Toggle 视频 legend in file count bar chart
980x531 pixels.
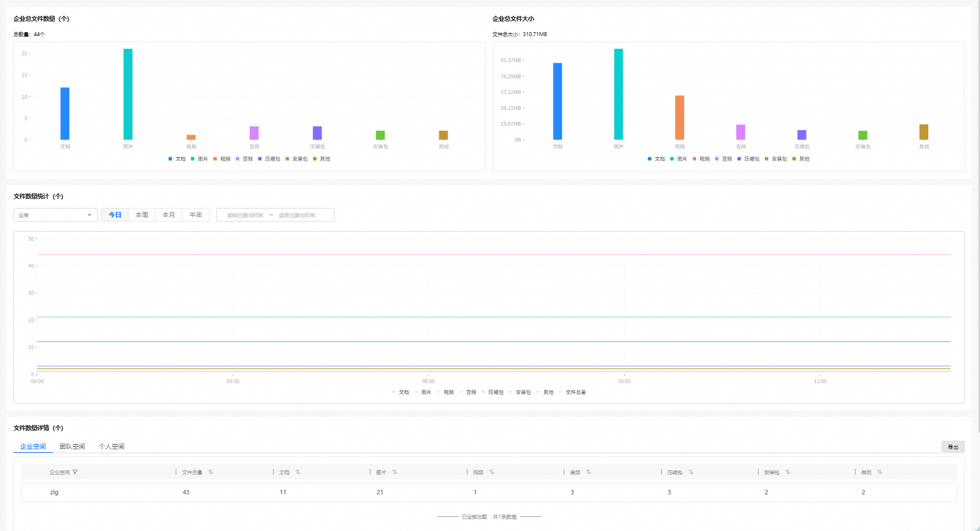click(x=222, y=159)
